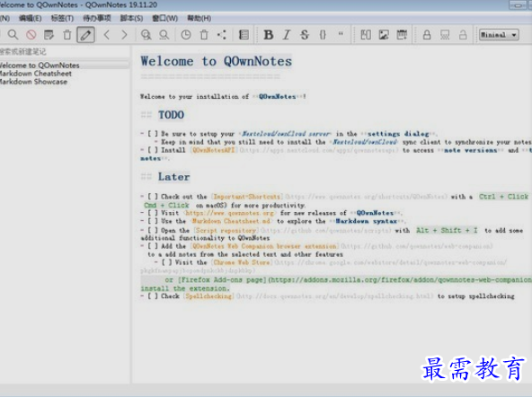Select Welcome to QOwnNotes note in list
This screenshot has width=532, height=397.
pyautogui.click(x=65, y=65)
